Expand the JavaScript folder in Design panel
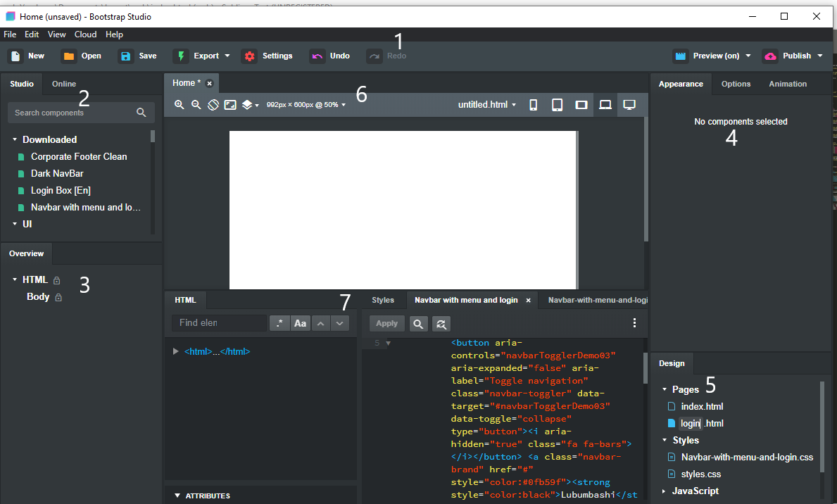The width and height of the screenshot is (837, 504). tap(664, 491)
